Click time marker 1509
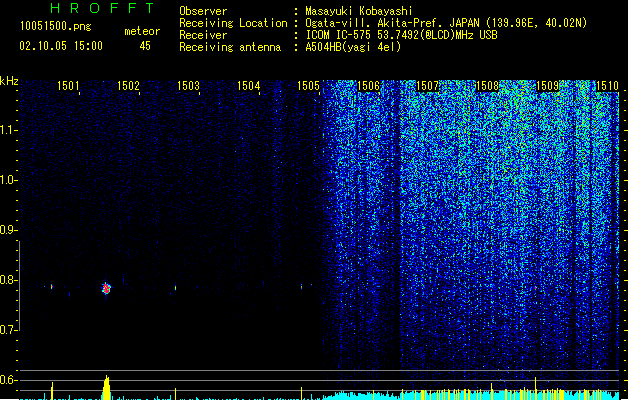This screenshot has width=629, height=400. click(548, 85)
